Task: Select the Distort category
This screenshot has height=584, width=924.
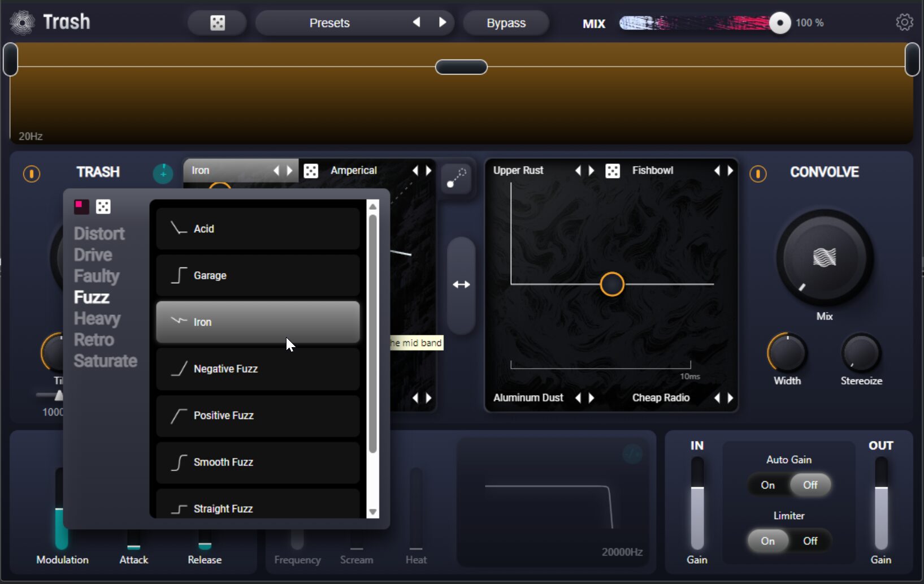Action: click(99, 233)
